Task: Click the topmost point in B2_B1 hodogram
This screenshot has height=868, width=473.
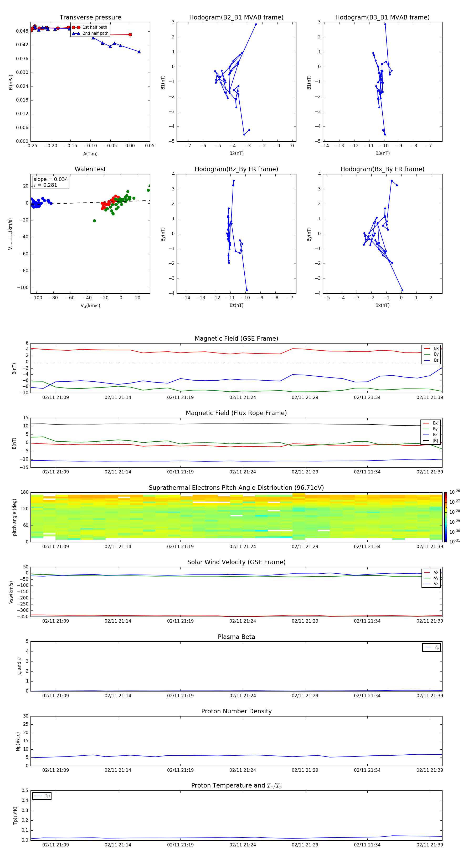Action: pyautogui.click(x=256, y=24)
